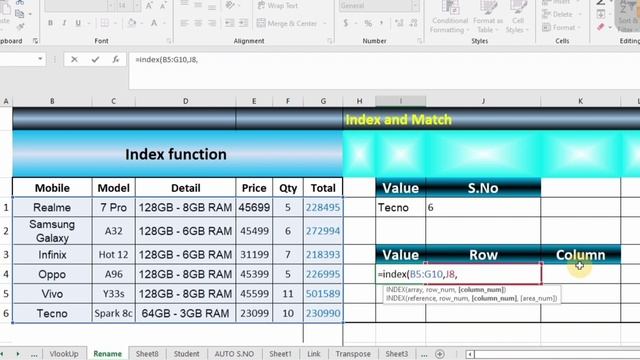Click the Fill down icon in Editing

tap(601, 14)
